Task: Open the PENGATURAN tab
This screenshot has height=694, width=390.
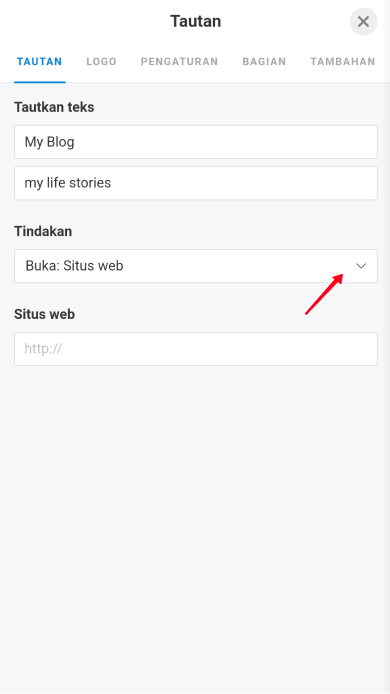Action: pyautogui.click(x=179, y=62)
